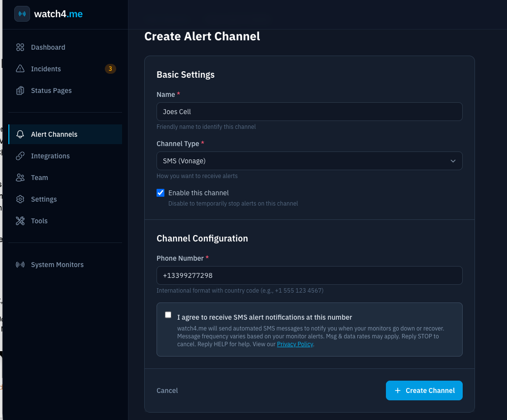Click the Team people icon
This screenshot has width=507, height=420.
click(20, 178)
